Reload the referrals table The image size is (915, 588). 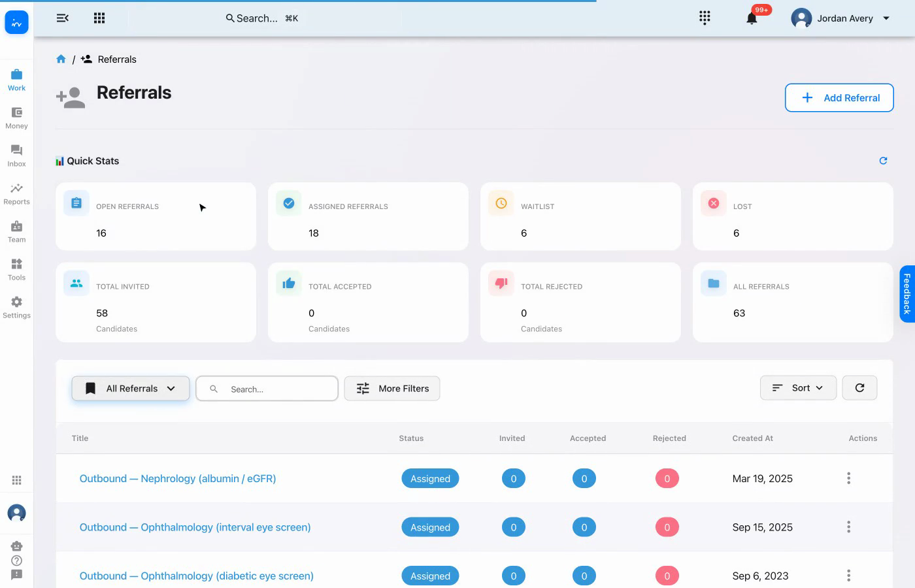859,388
